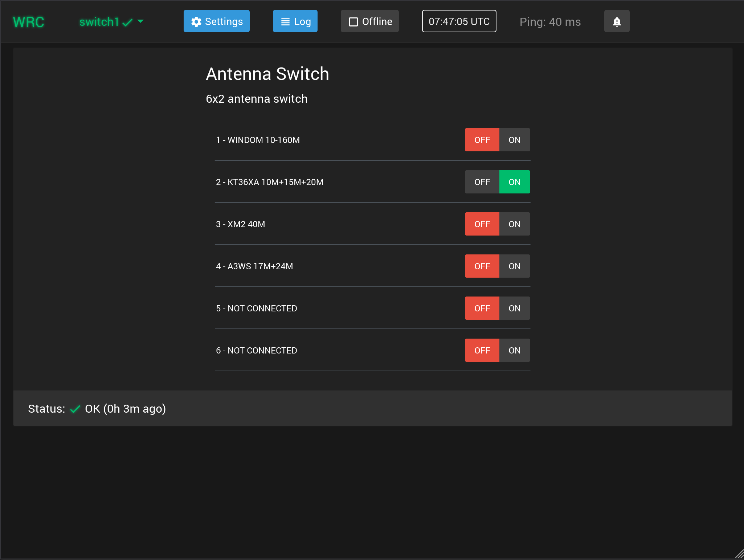Expand the switch1 device dropdown arrow
This screenshot has height=560, width=744.
pos(141,21)
